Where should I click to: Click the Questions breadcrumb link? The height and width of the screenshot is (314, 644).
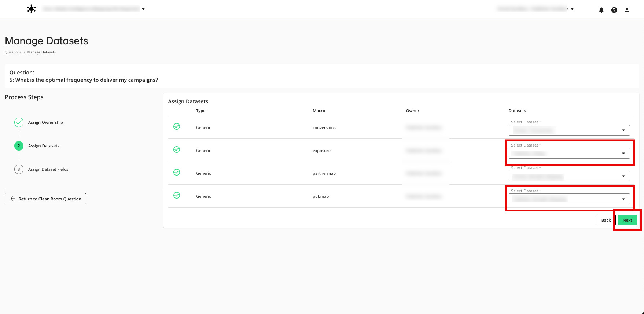pos(13,52)
